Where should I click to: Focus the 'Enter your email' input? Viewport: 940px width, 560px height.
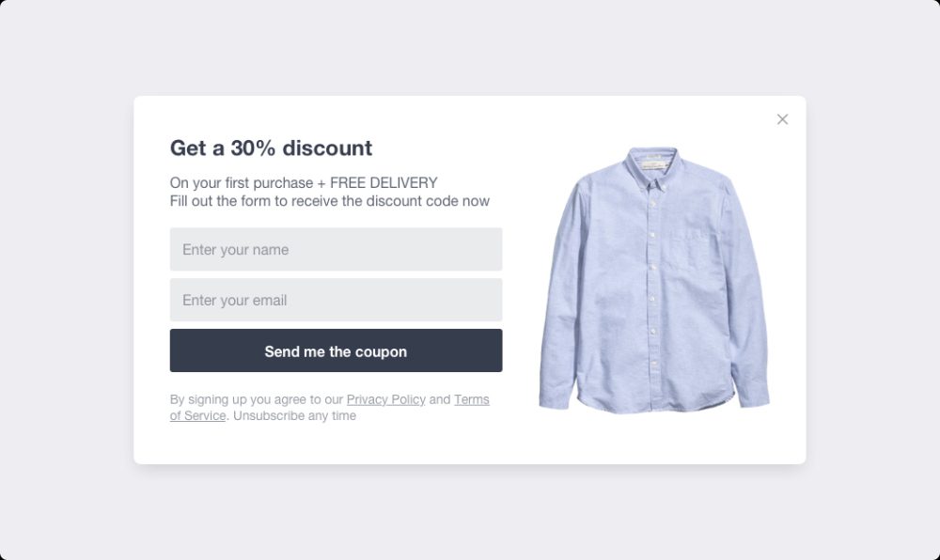pyautogui.click(x=336, y=301)
